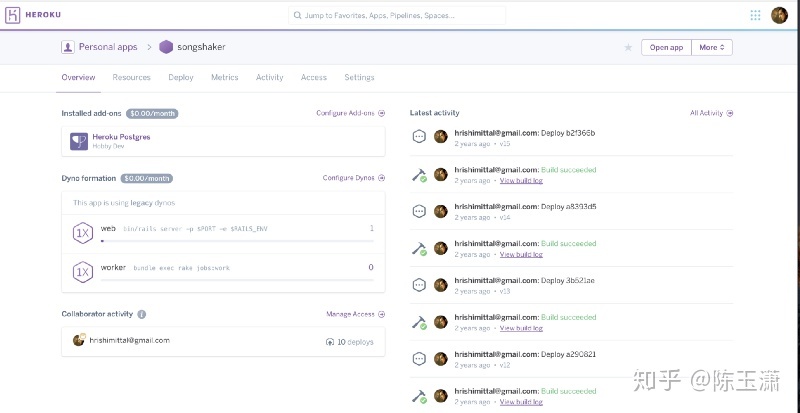Click the Personal apps person icon
Screen dimensions: 800x413
tap(67, 47)
